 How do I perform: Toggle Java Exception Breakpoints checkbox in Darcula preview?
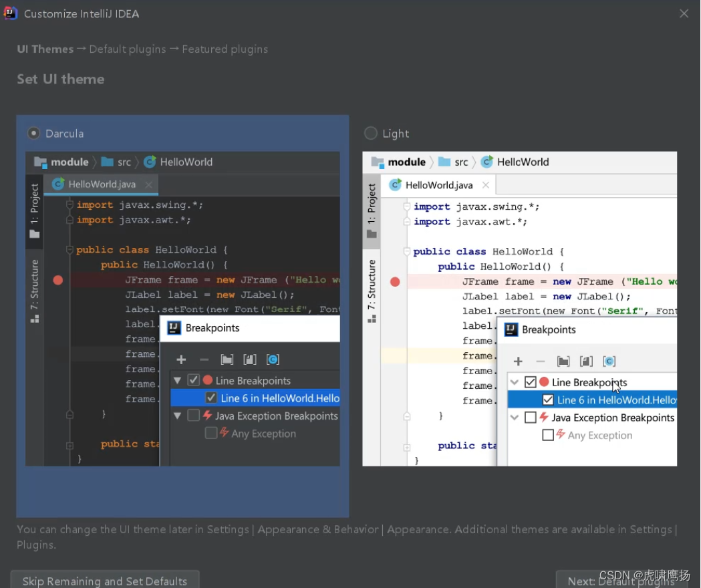pyautogui.click(x=194, y=416)
